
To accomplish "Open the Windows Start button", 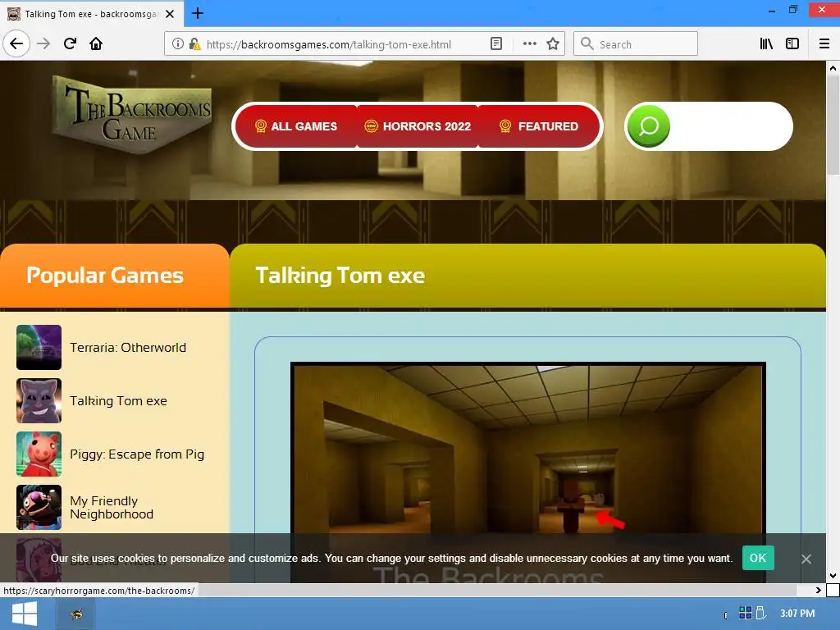I will pyautogui.click(x=24, y=614).
